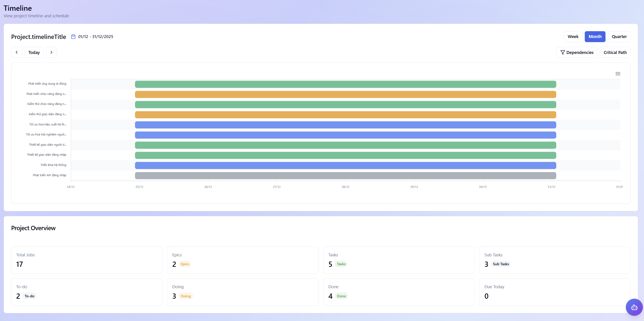Click the next period chevron arrow
The image size is (644, 321).
[x=51, y=52]
